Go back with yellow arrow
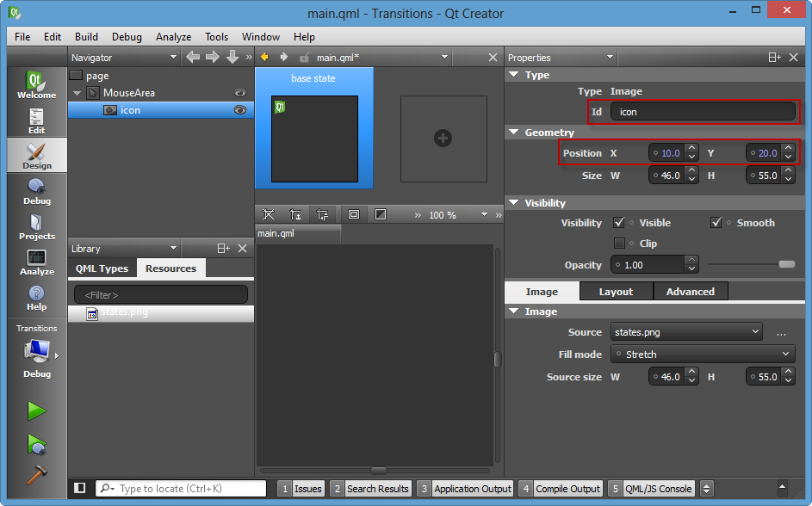The height and width of the screenshot is (506, 812). tap(264, 57)
